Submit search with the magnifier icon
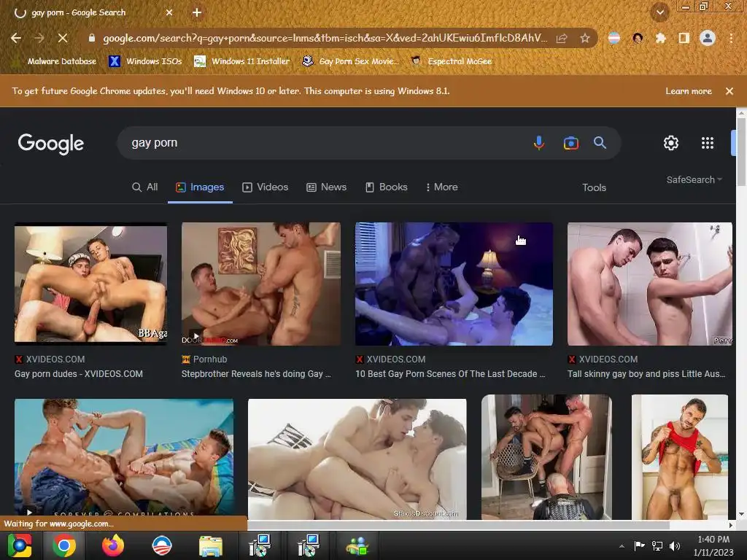 [x=600, y=142]
